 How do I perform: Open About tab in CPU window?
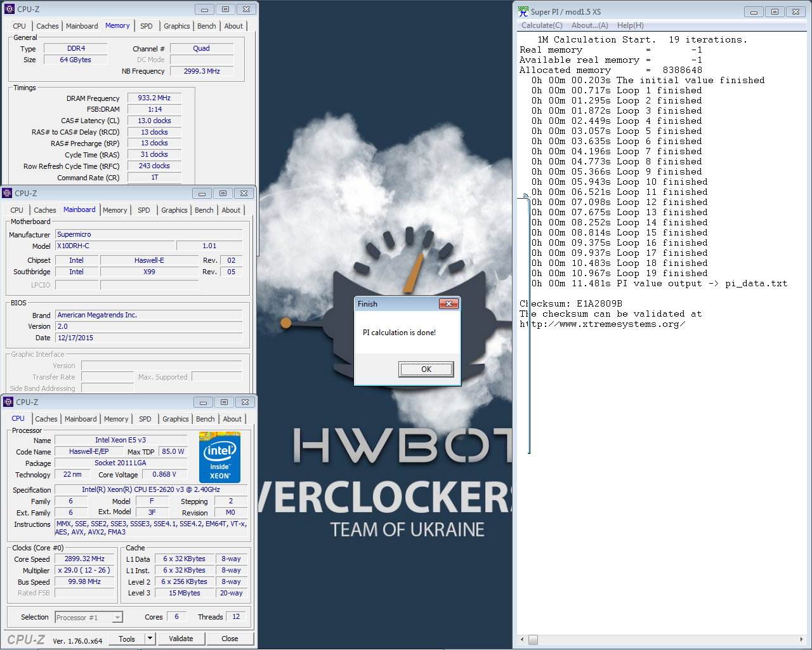[232, 419]
